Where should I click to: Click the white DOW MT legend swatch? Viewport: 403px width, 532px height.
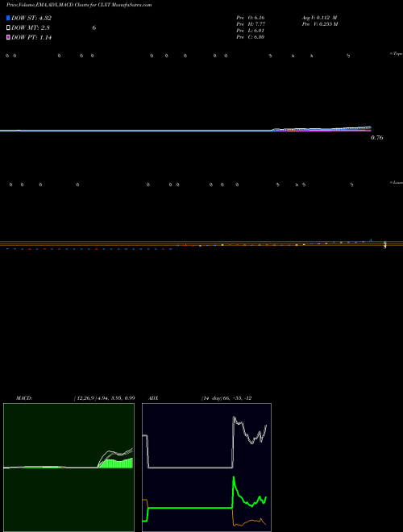click(x=8, y=28)
